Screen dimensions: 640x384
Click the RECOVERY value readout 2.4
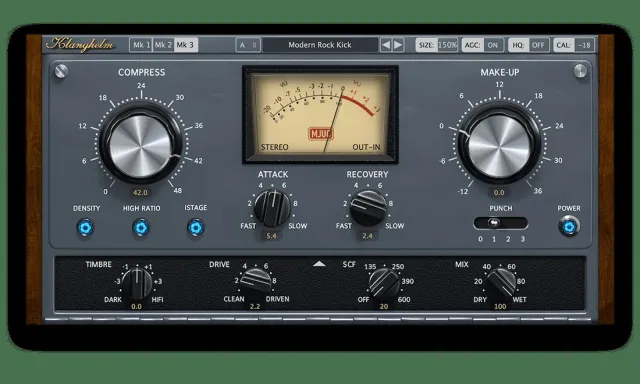(x=367, y=235)
